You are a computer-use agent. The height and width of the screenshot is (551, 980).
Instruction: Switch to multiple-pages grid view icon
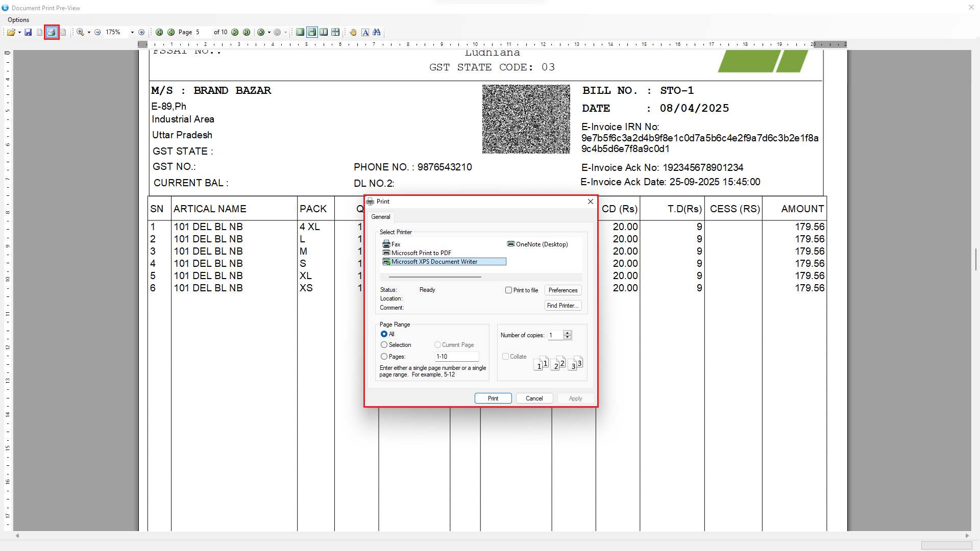(x=335, y=32)
